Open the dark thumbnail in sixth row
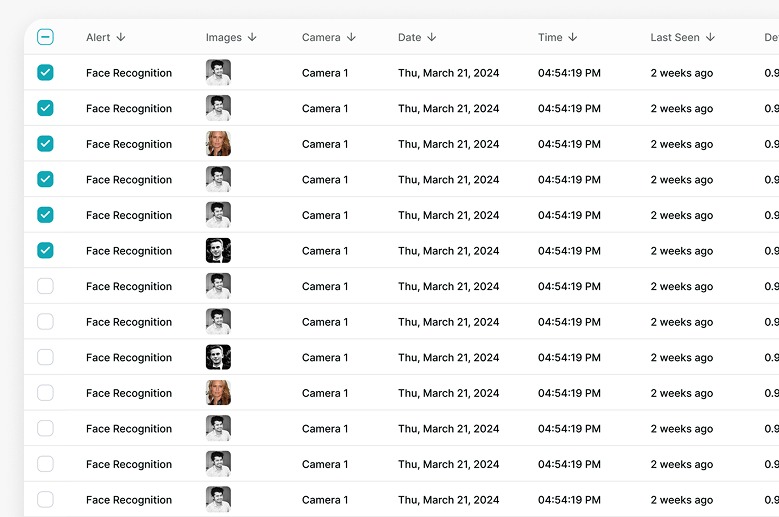 tap(218, 251)
